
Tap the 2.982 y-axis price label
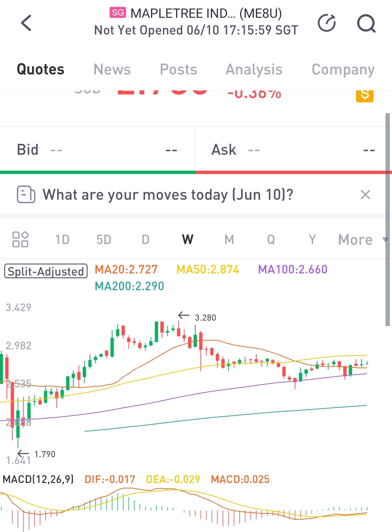tap(19, 345)
